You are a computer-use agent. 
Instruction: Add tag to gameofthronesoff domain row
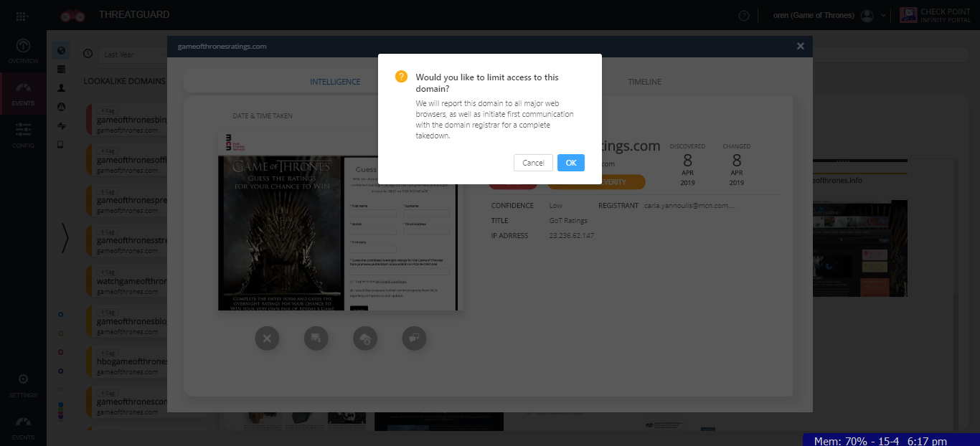point(108,151)
